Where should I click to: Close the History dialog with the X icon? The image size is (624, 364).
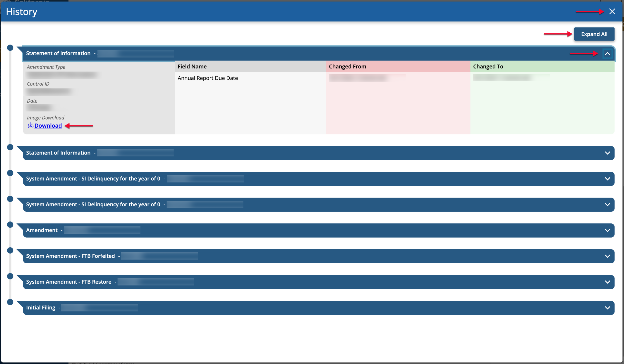tap(612, 12)
